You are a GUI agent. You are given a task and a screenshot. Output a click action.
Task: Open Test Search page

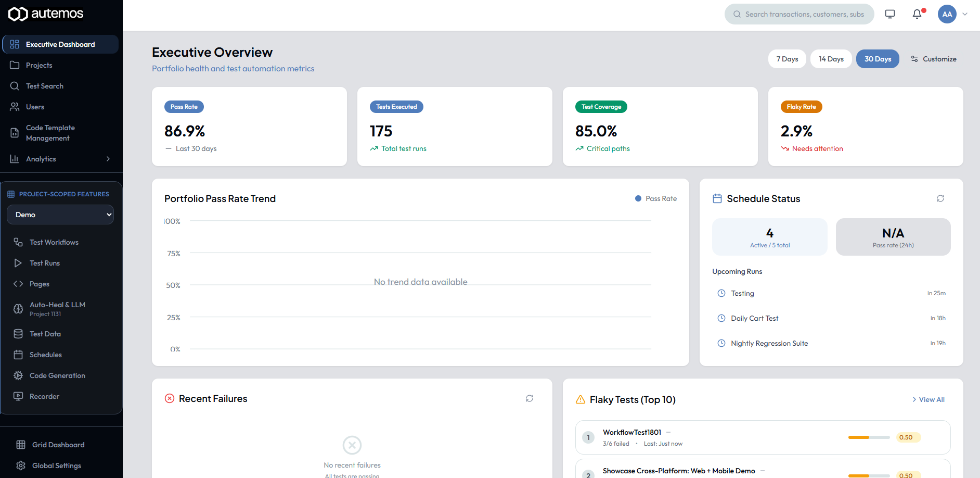tap(60, 86)
